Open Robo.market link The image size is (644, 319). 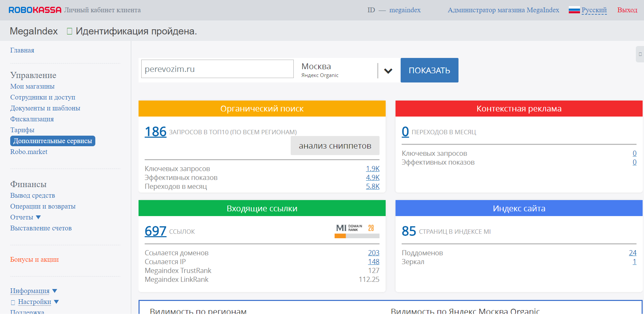[29, 152]
